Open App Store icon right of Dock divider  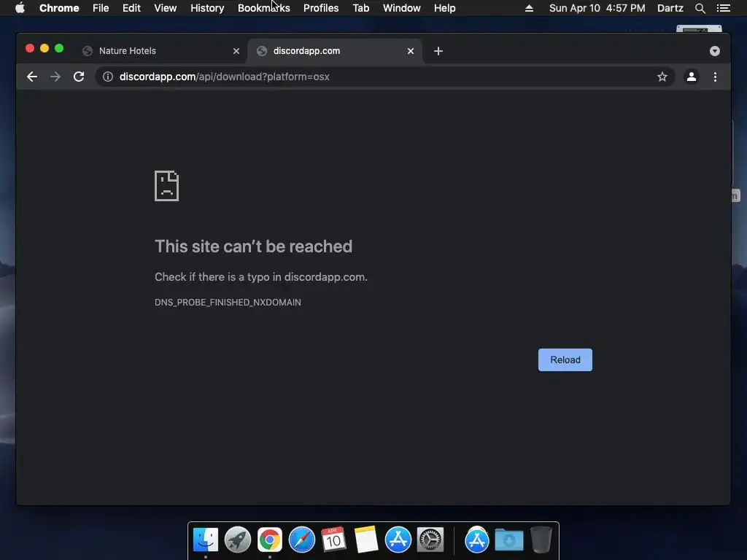click(x=477, y=540)
